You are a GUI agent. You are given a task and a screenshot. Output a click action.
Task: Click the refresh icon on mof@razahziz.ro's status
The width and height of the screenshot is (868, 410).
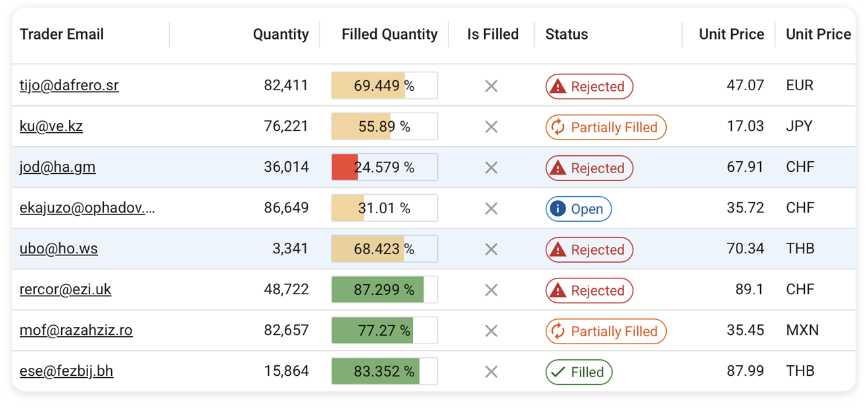[x=557, y=331]
